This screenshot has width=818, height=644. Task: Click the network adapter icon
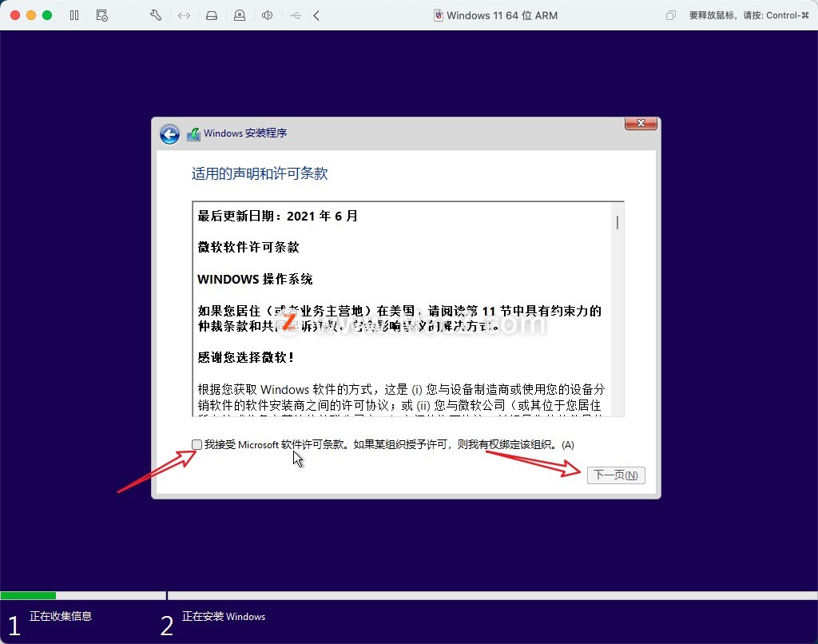pos(184,16)
